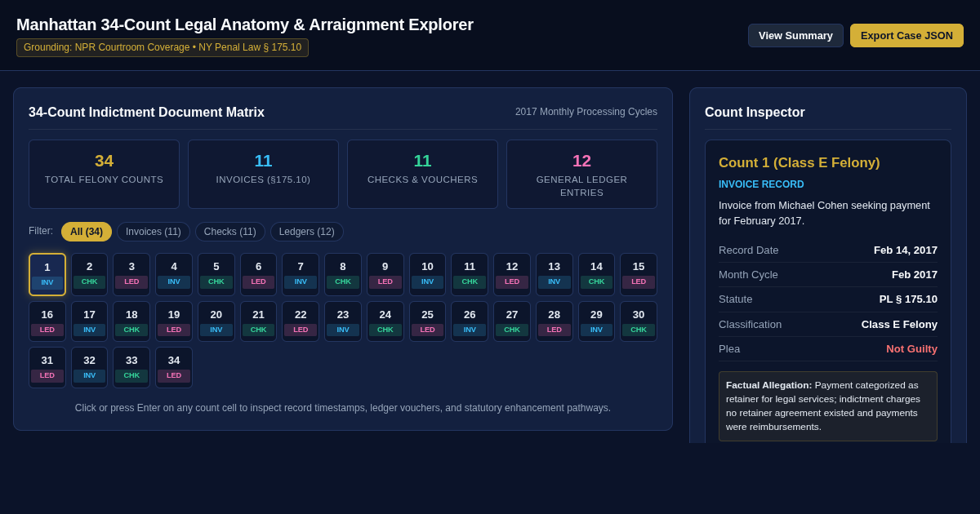Select count 3 ledger cell
The image size is (980, 514).
point(131,274)
